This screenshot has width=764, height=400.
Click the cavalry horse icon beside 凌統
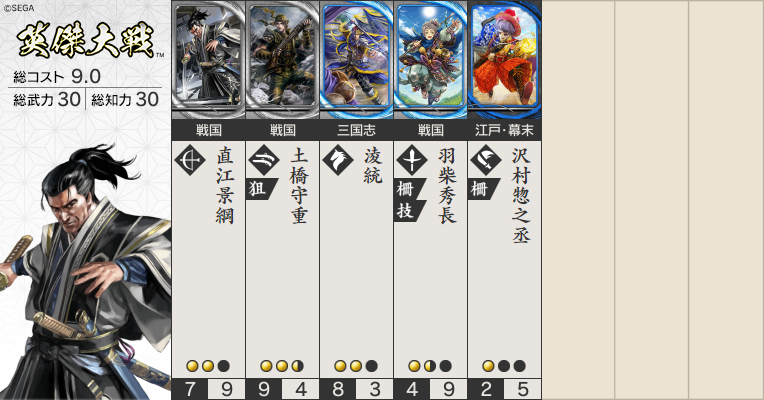[x=338, y=160]
